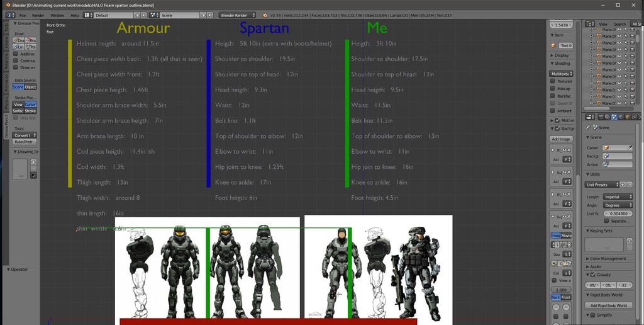Add a new scene with plus icon
Screen dimensions: 644x325
(x=203, y=15)
